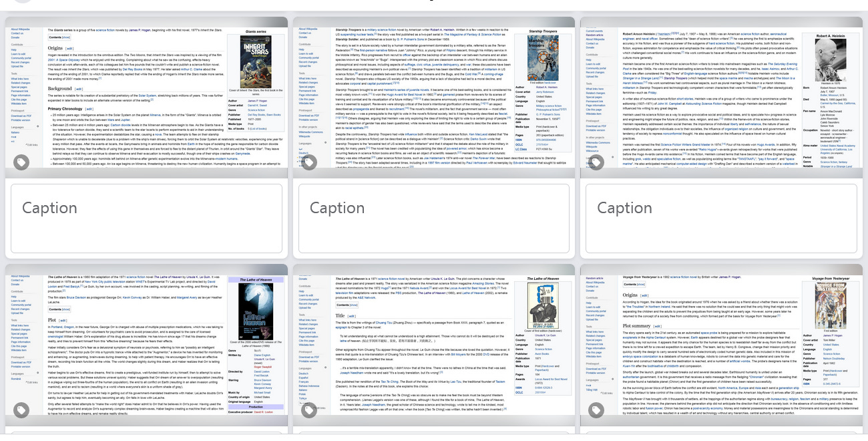Click the tag icon on the Robert A. Heinlein card

[596, 162]
